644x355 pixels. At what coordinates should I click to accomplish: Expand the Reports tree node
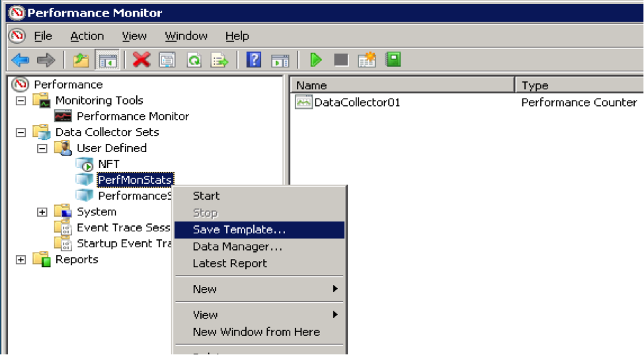tap(20, 260)
